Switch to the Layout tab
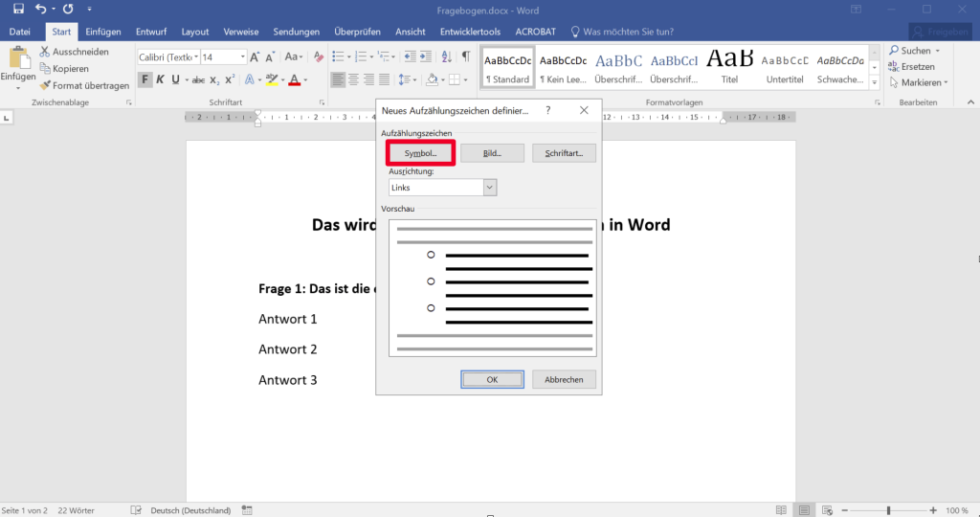 tap(195, 32)
